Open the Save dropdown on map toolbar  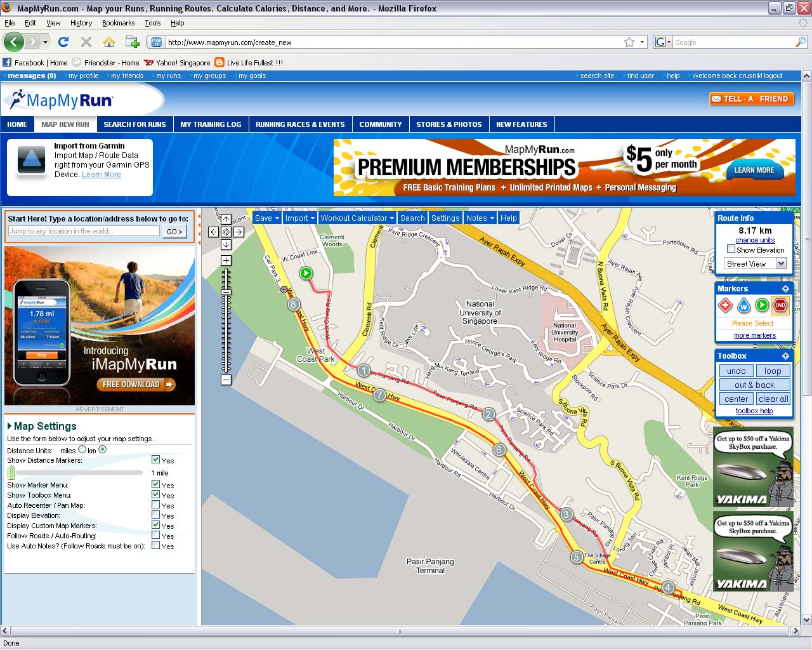tap(267, 218)
